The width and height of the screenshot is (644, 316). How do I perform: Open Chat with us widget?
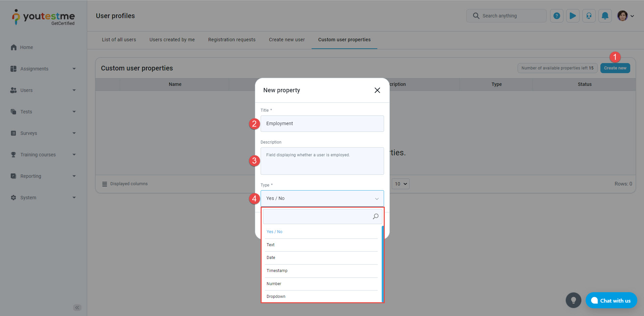point(611,301)
